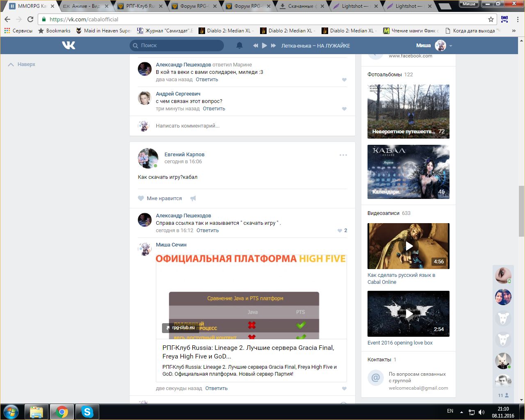Open post options menu for Евгений Карпов

click(343, 155)
